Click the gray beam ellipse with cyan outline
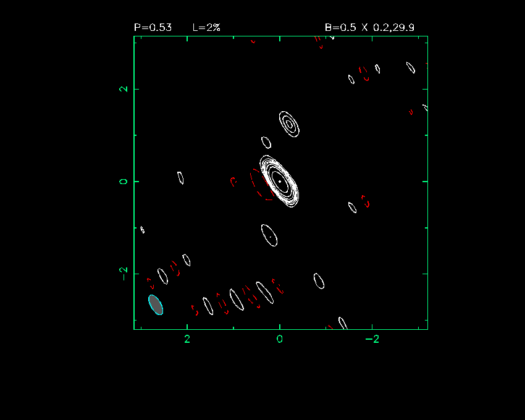Image resolution: width=525 pixels, height=420 pixels. pyautogui.click(x=156, y=304)
